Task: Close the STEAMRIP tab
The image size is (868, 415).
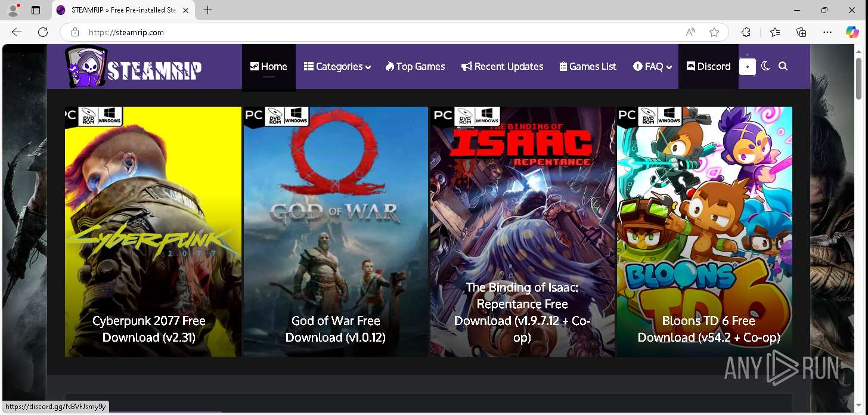Action: 185,10
